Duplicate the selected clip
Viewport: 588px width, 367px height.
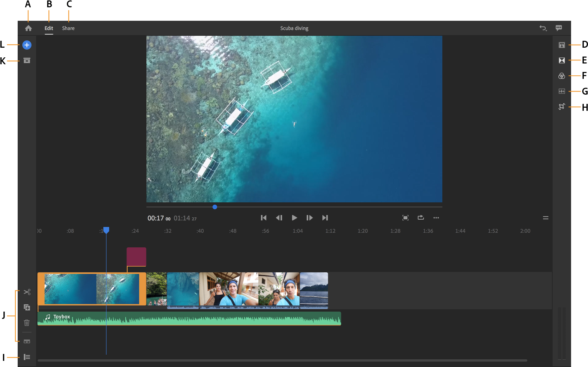pos(27,307)
